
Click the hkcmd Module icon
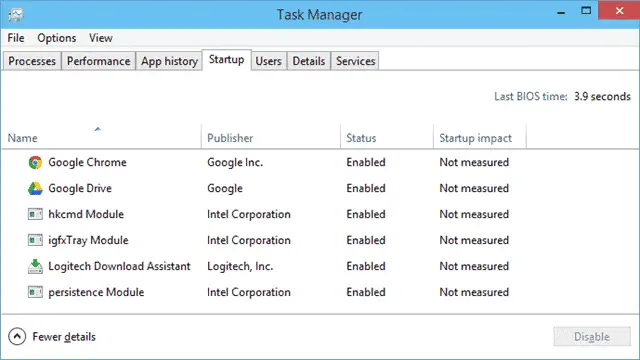click(x=35, y=214)
